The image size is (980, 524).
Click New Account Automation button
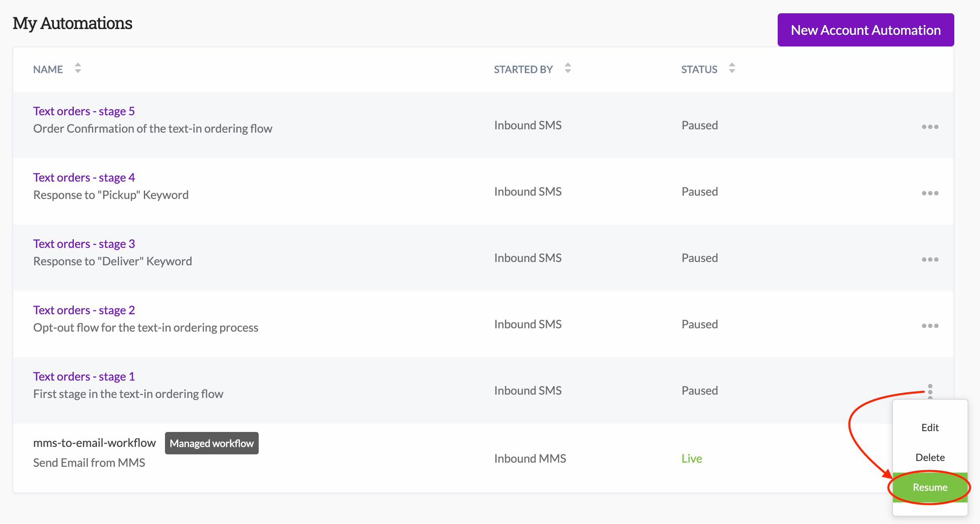coord(866,30)
